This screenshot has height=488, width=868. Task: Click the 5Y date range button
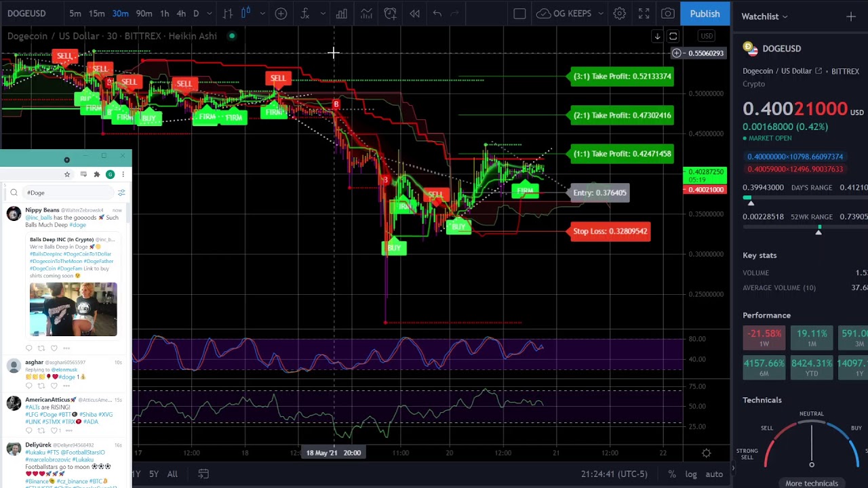pyautogui.click(x=154, y=474)
